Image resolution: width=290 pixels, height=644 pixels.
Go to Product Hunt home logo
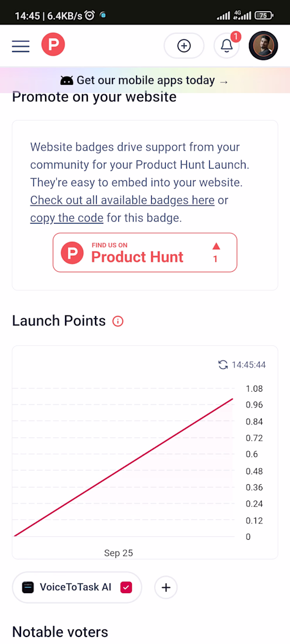pos(53,45)
